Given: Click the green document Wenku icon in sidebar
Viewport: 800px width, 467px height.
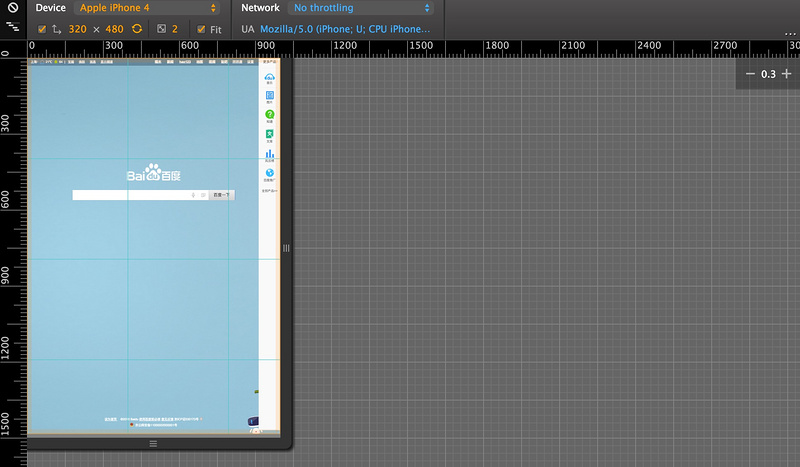Looking at the screenshot, I should click(x=269, y=134).
